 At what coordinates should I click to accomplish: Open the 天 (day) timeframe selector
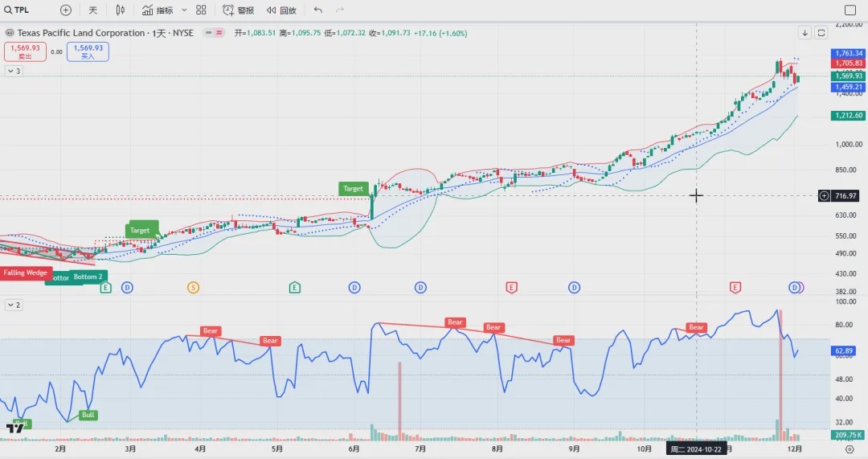tap(92, 10)
